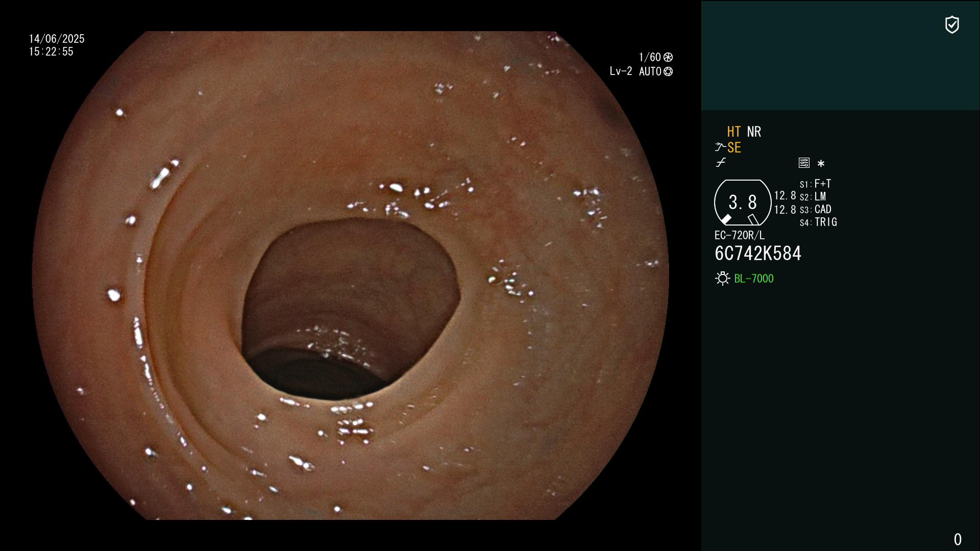This screenshot has height=551, width=980.
Task: Click the tone curve icon below SE
Action: [721, 163]
